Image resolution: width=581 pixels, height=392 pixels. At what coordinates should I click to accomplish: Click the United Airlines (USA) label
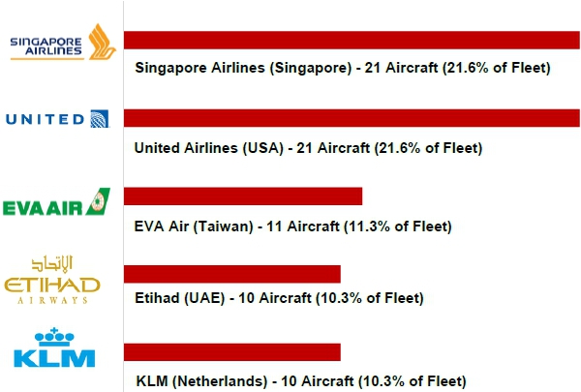pos(308,148)
